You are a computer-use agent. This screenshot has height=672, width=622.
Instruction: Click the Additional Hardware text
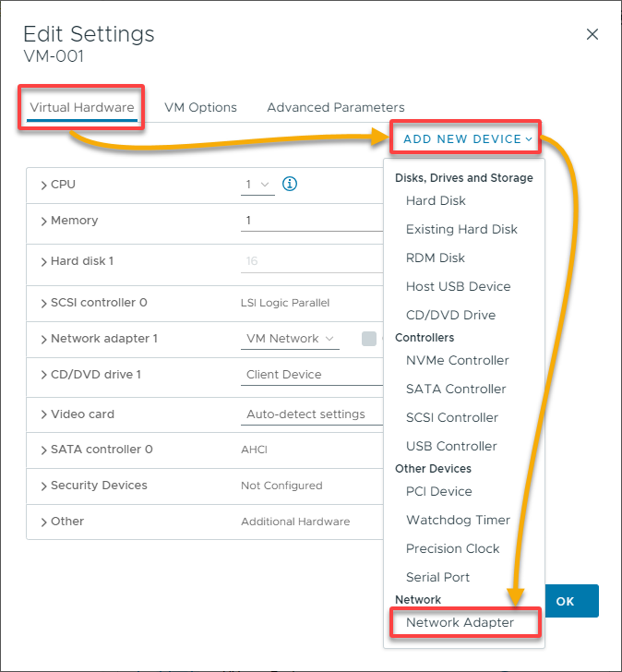pyautogui.click(x=295, y=522)
